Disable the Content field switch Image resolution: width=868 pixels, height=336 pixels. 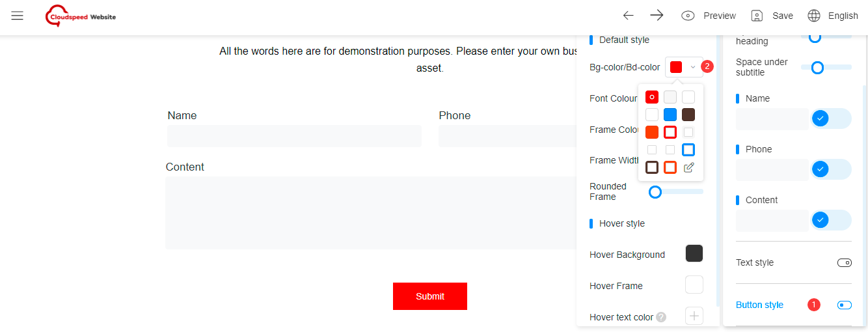coord(831,220)
